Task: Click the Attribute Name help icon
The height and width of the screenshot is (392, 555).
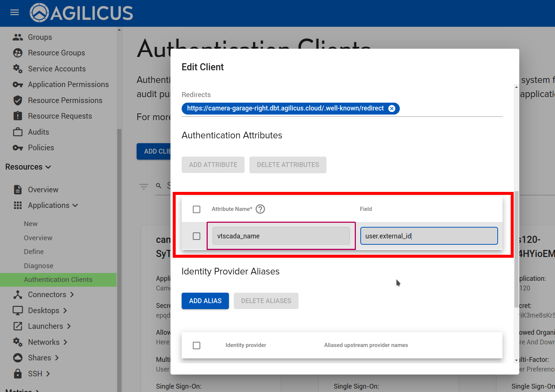Action: click(261, 209)
